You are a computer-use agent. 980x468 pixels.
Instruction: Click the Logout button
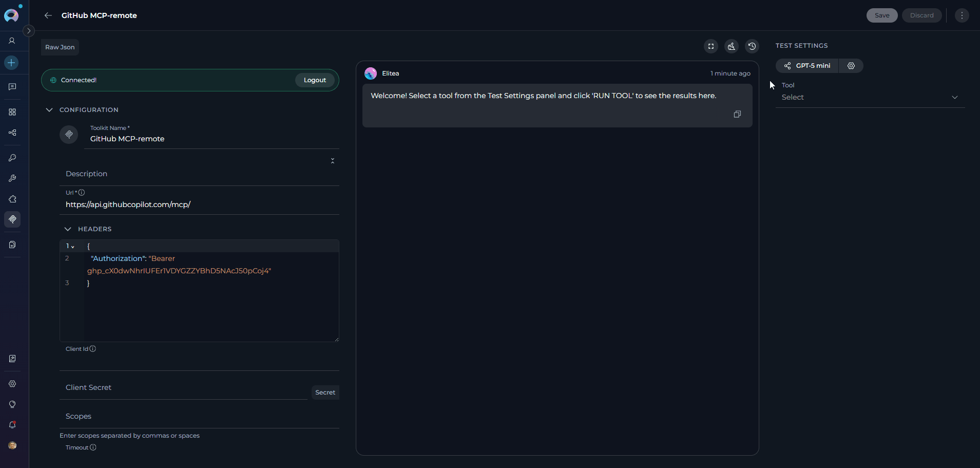point(315,80)
